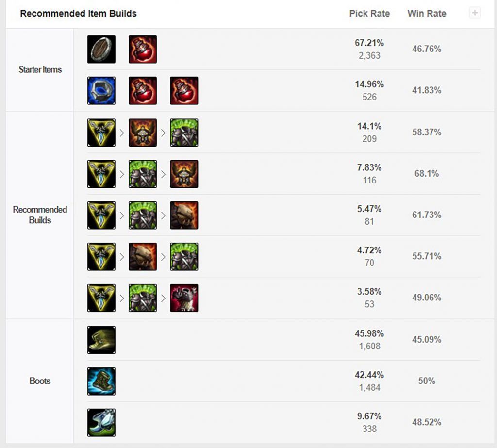Click the Win Rate column header
This screenshot has height=448, width=497.
coord(427,14)
